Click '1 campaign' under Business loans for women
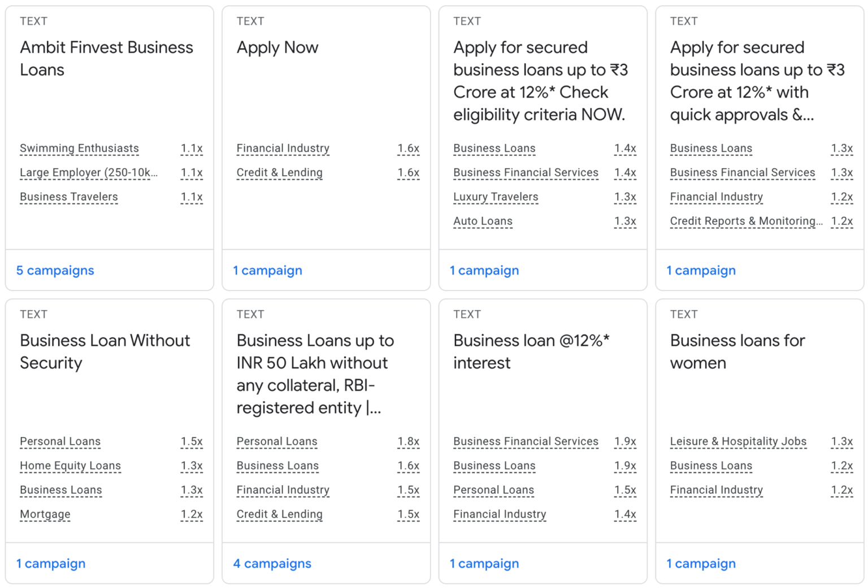Screen dimensions: 868x588 [701, 564]
